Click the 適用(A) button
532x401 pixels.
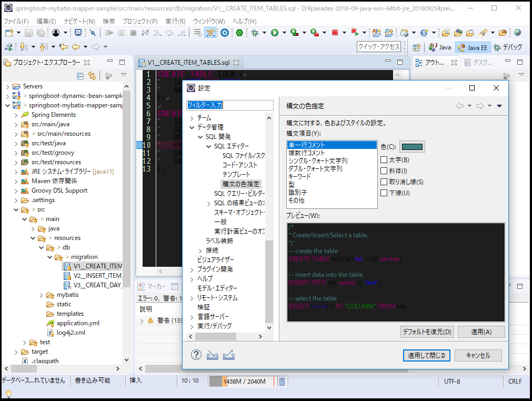tap(481, 332)
